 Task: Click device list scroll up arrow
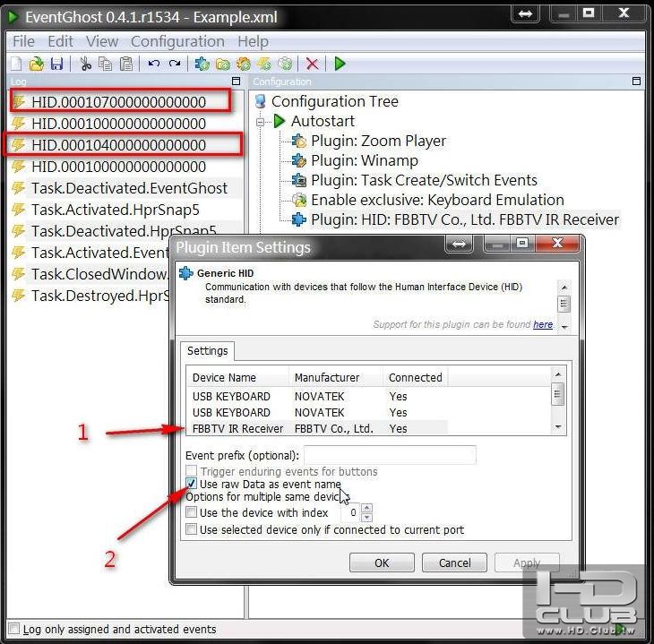click(x=557, y=374)
